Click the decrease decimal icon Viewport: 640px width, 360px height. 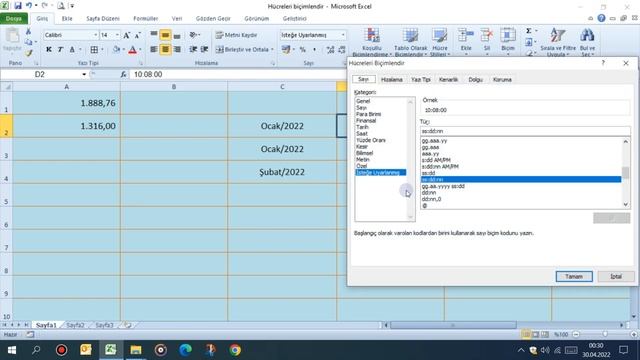click(342, 49)
